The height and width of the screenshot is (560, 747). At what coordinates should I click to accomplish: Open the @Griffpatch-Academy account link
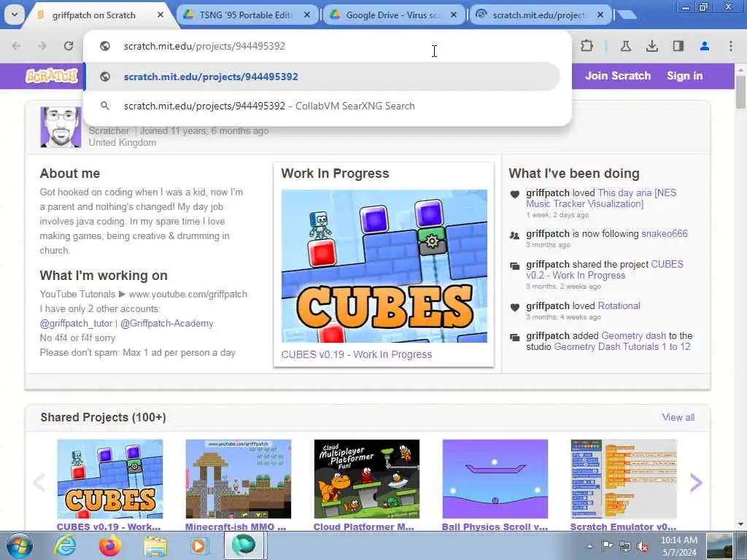(x=167, y=323)
